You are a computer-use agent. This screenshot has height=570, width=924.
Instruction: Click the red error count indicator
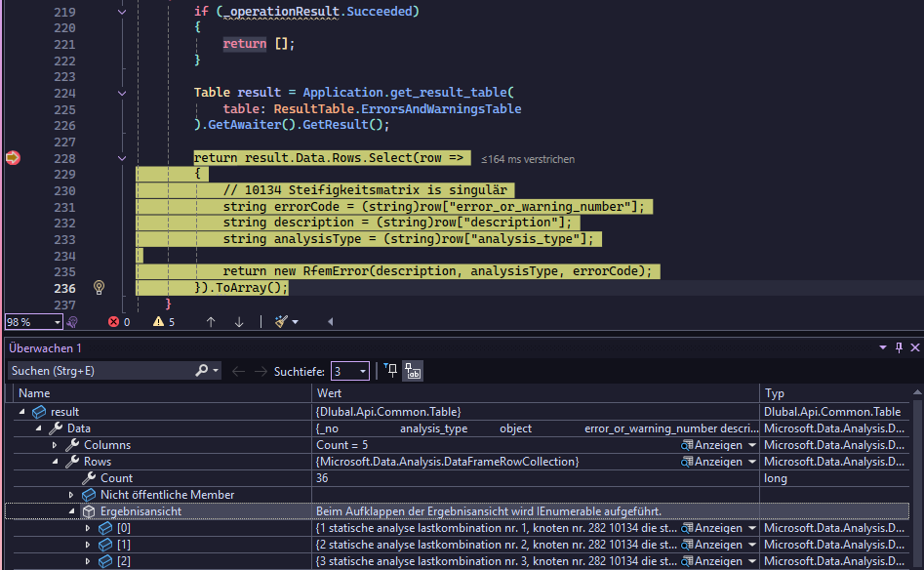coord(117,321)
